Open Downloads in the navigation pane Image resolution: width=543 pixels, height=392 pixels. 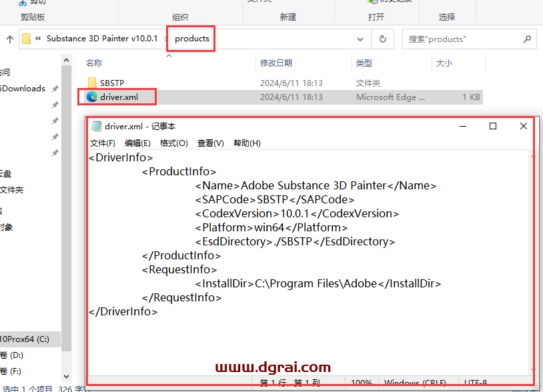(x=23, y=89)
